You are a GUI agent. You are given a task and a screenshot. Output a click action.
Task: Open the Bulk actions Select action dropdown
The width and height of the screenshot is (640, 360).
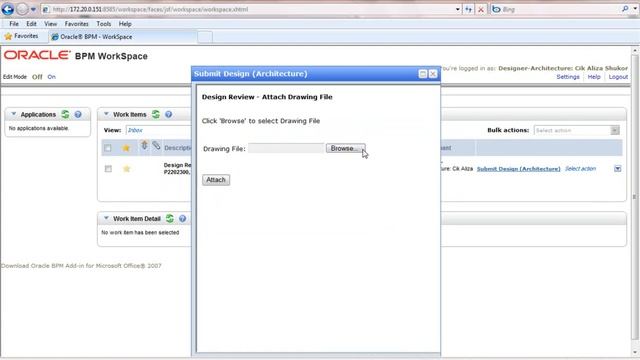(576, 130)
